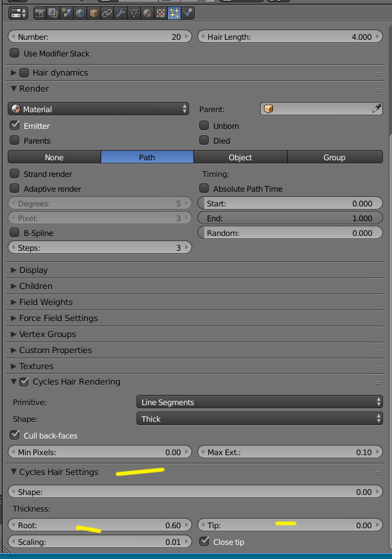This screenshot has height=559, width=392.
Task: Click the Root thickness slider
Action: [x=99, y=525]
